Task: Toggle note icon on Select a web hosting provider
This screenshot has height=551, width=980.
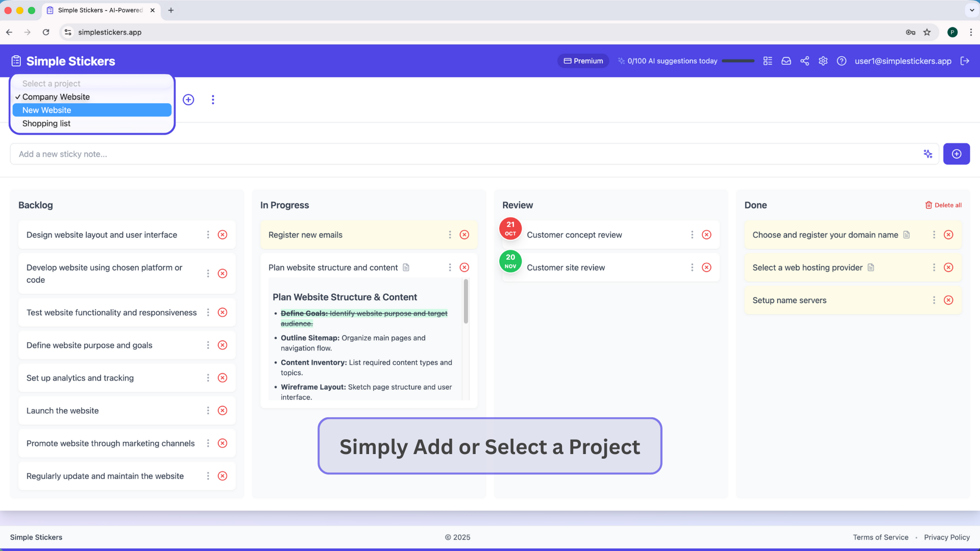Action: click(871, 267)
